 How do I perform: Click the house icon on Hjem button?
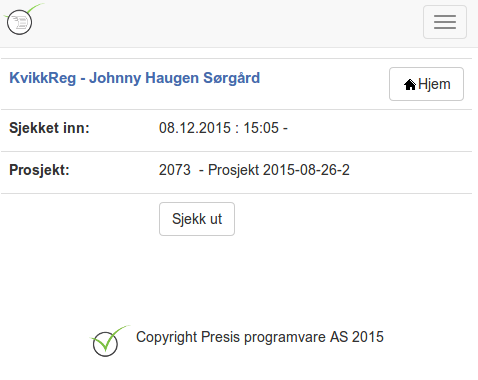pos(410,85)
